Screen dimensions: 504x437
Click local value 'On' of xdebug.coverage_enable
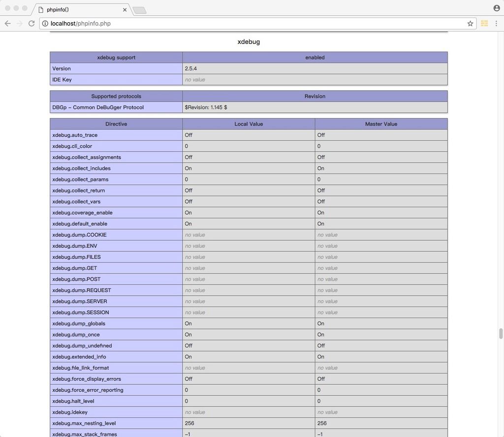(x=189, y=213)
